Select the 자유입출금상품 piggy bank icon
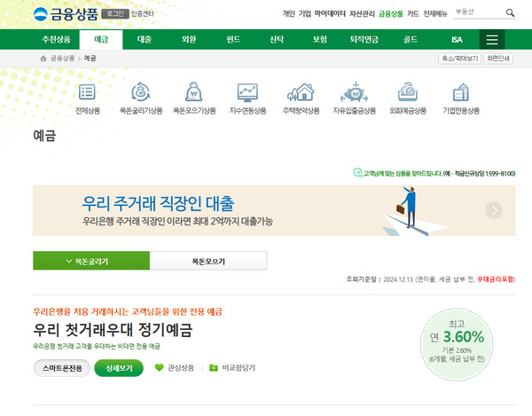This screenshot has height=416, width=532. (x=354, y=91)
